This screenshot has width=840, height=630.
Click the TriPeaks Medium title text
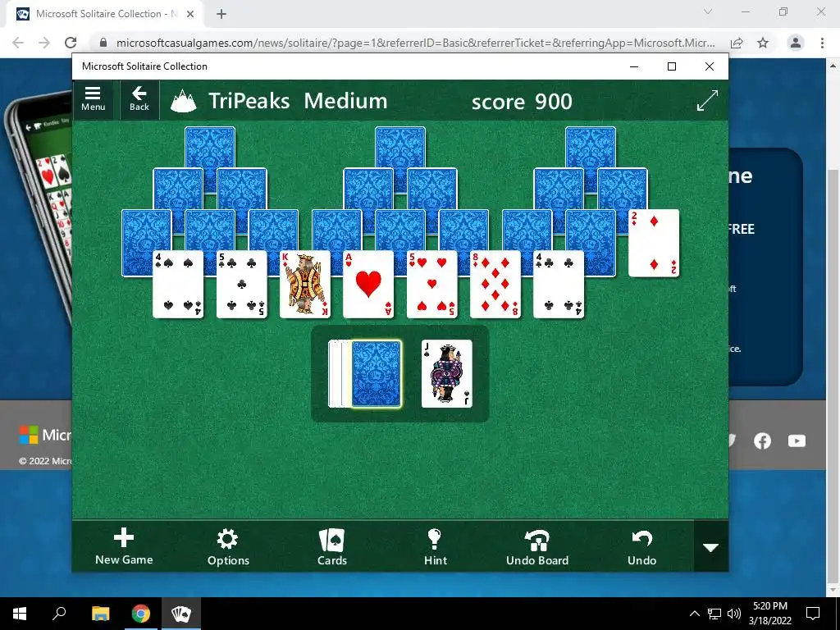(298, 101)
